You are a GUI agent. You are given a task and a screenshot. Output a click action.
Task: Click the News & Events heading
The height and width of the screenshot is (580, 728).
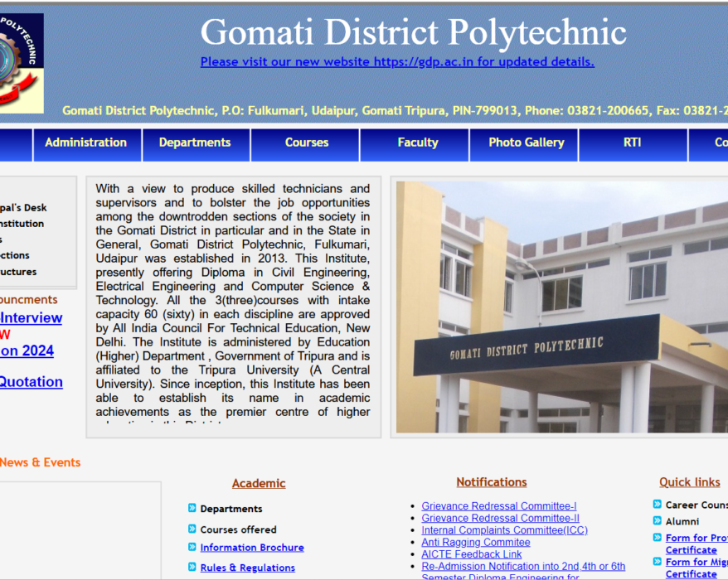(x=40, y=462)
